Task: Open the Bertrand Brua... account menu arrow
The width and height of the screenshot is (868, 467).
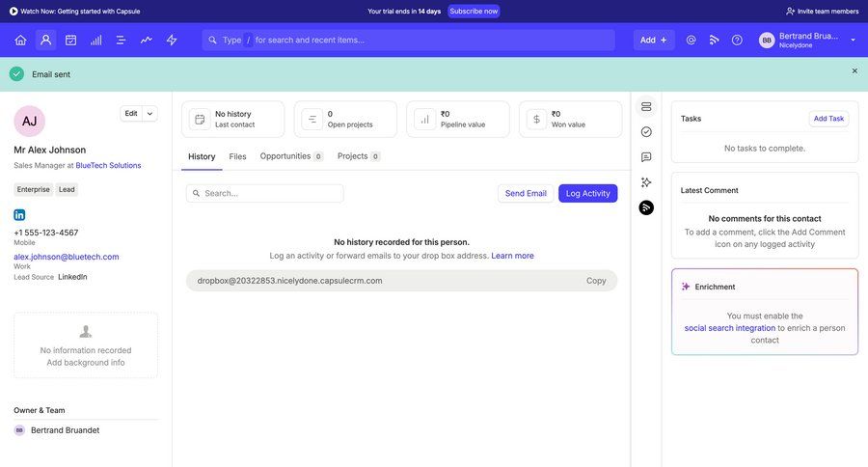Action: 854,40
